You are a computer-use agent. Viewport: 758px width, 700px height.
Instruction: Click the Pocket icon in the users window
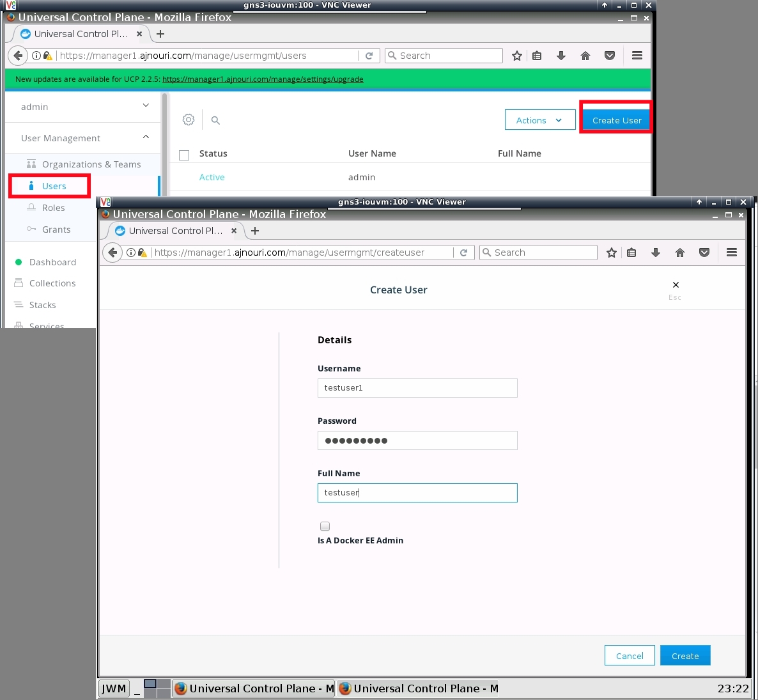[610, 56]
